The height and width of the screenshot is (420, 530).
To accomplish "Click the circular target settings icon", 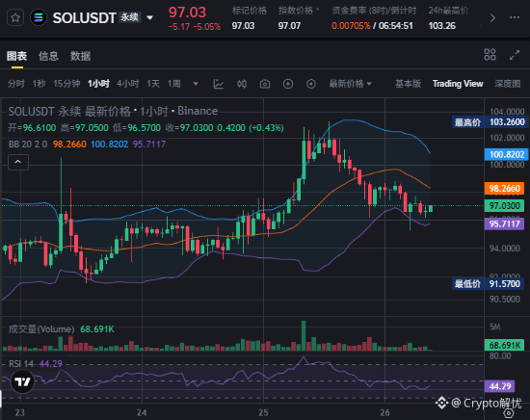I will (x=311, y=84).
